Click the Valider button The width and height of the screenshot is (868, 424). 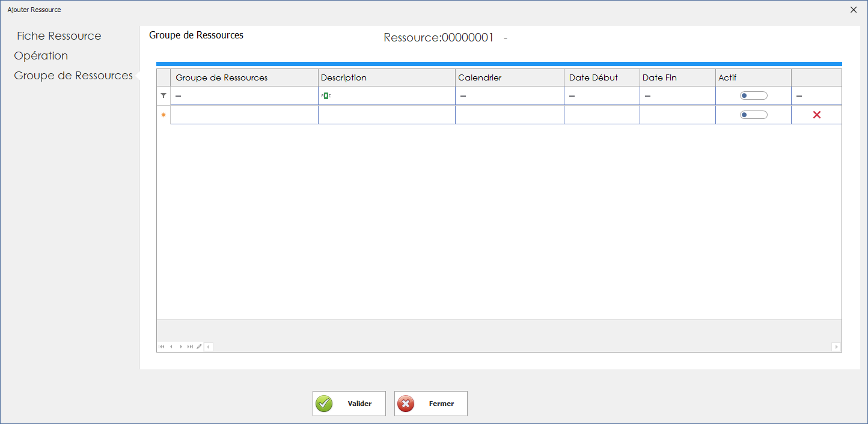(x=349, y=403)
